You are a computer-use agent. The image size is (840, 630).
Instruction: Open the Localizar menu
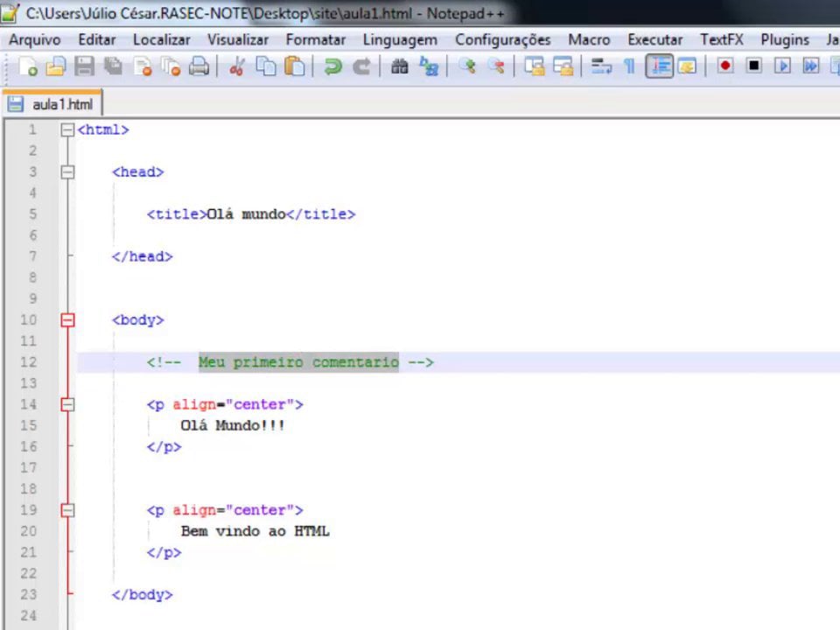(161, 39)
